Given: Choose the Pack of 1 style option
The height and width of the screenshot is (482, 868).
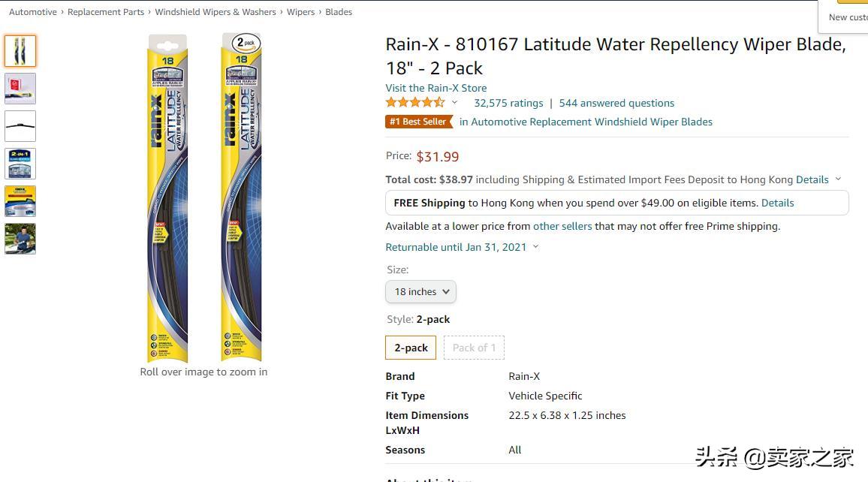Looking at the screenshot, I should pyautogui.click(x=474, y=348).
